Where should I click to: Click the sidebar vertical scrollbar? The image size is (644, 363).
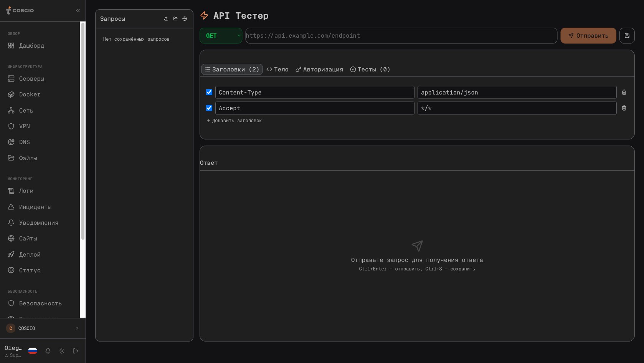pos(83,131)
